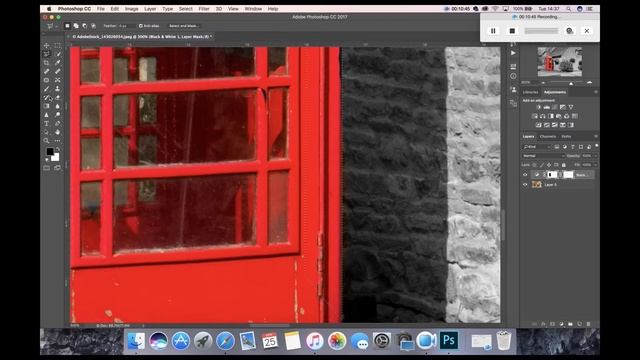Add a Brightness/Contrast adjustment
The height and width of the screenshot is (360, 640).
[538, 107]
